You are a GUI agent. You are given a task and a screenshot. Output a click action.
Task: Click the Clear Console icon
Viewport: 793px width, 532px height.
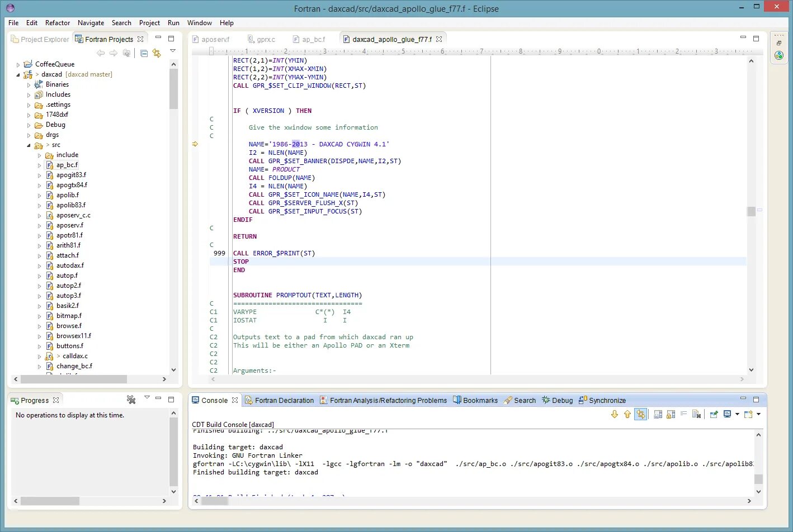tap(696, 414)
